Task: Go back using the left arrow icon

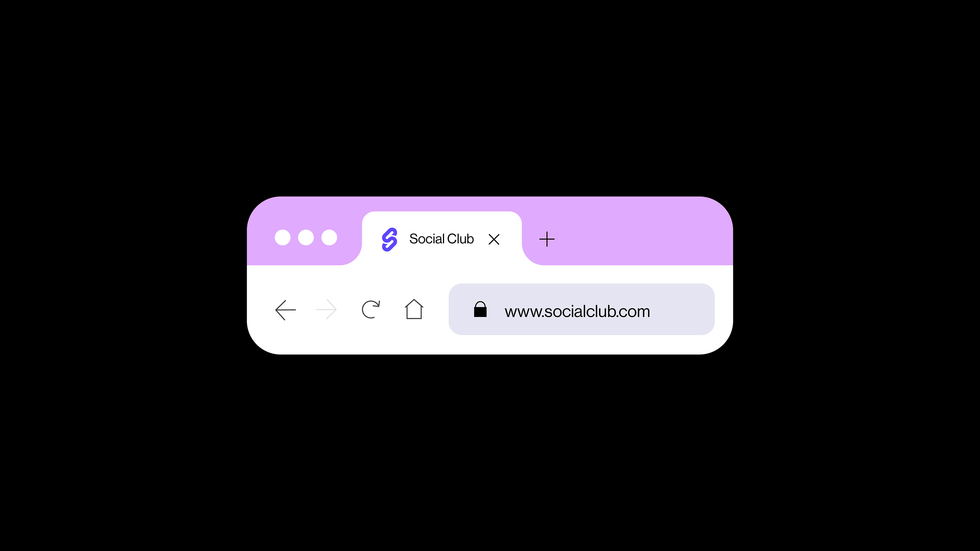Action: (285, 310)
